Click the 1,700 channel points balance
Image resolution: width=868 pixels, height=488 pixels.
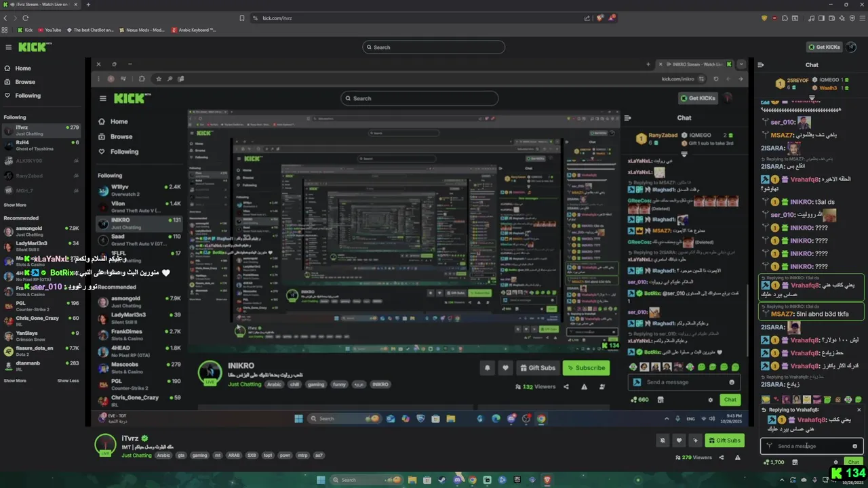click(x=774, y=462)
